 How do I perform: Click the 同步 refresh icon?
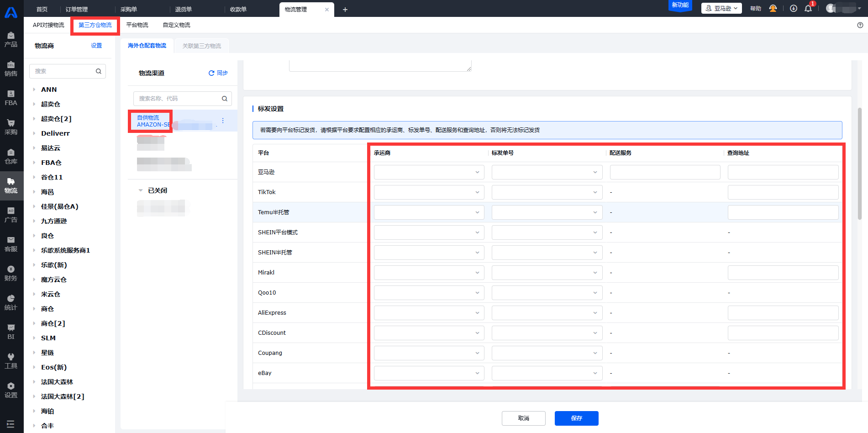pos(211,73)
